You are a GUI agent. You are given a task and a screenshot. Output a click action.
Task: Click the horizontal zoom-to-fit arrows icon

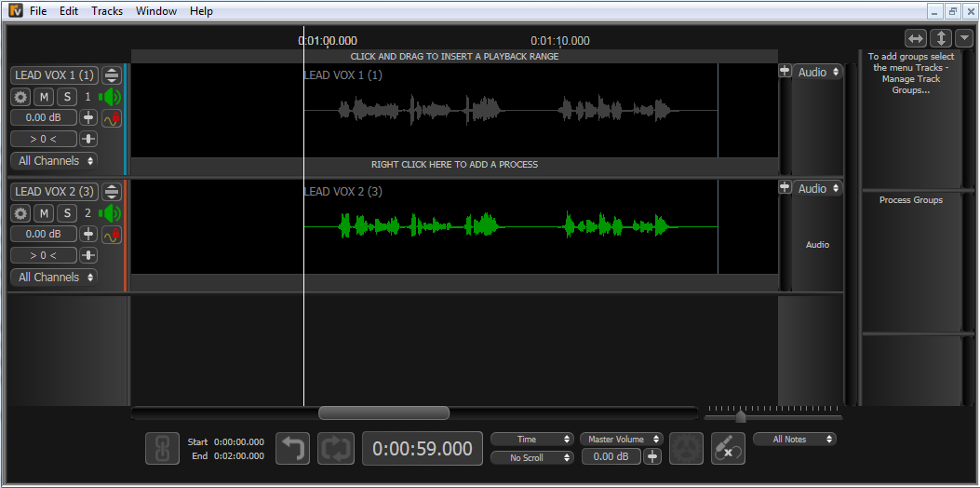coord(916,38)
